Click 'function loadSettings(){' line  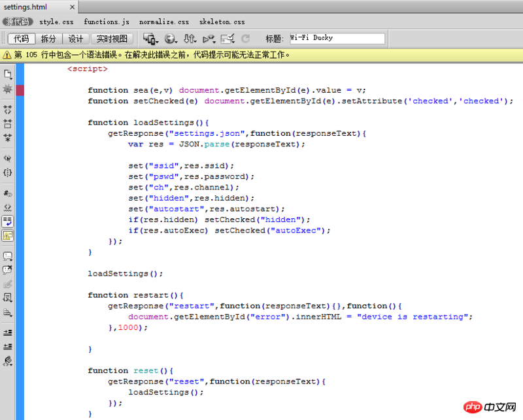click(x=148, y=123)
